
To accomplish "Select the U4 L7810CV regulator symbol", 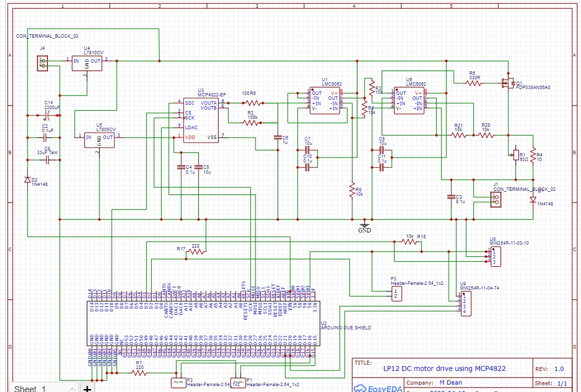I will click(87, 63).
